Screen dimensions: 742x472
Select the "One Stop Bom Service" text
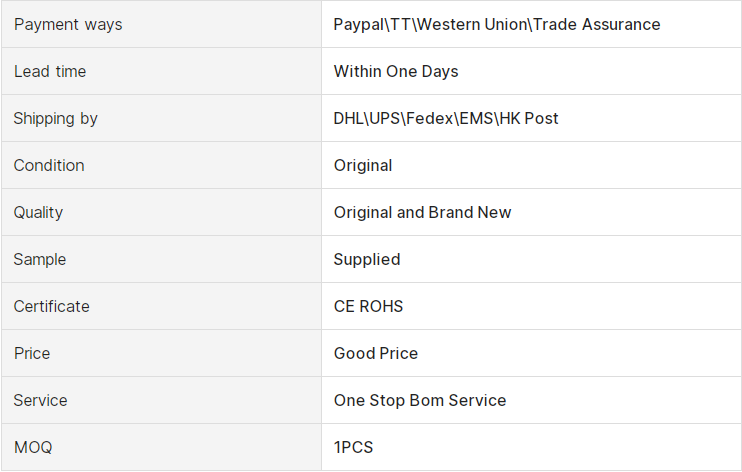[419, 400]
